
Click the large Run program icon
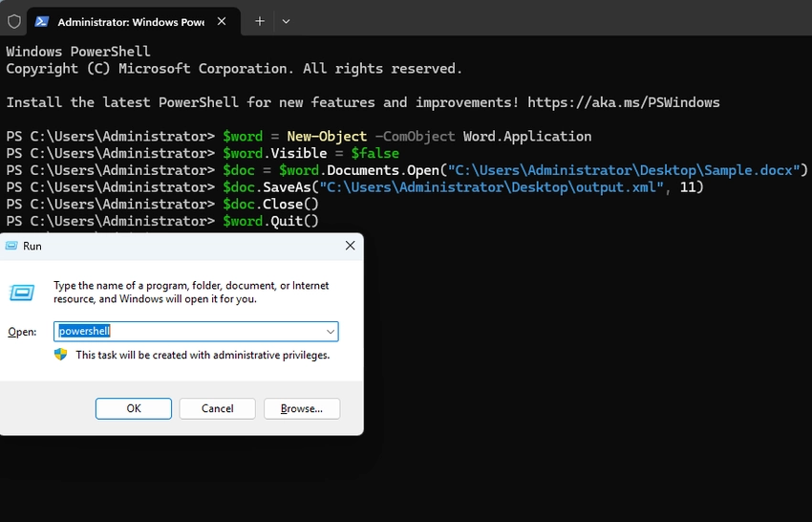[x=22, y=293]
